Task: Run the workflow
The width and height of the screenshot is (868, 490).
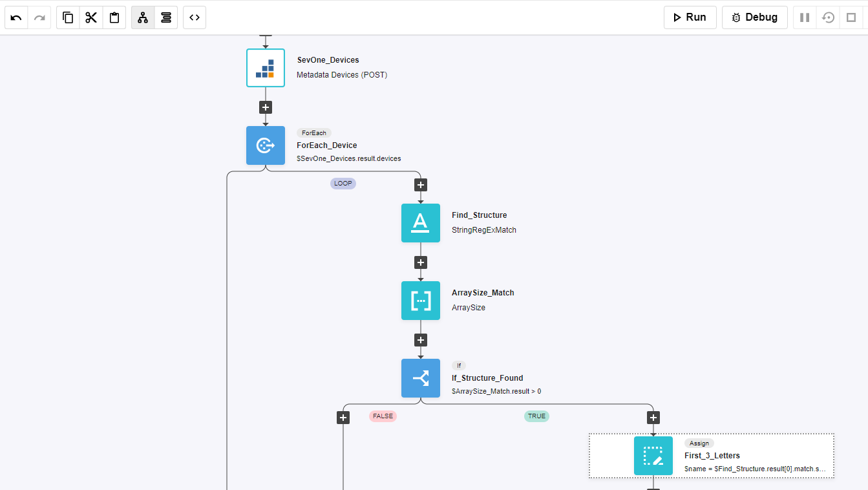Action: [x=690, y=17]
